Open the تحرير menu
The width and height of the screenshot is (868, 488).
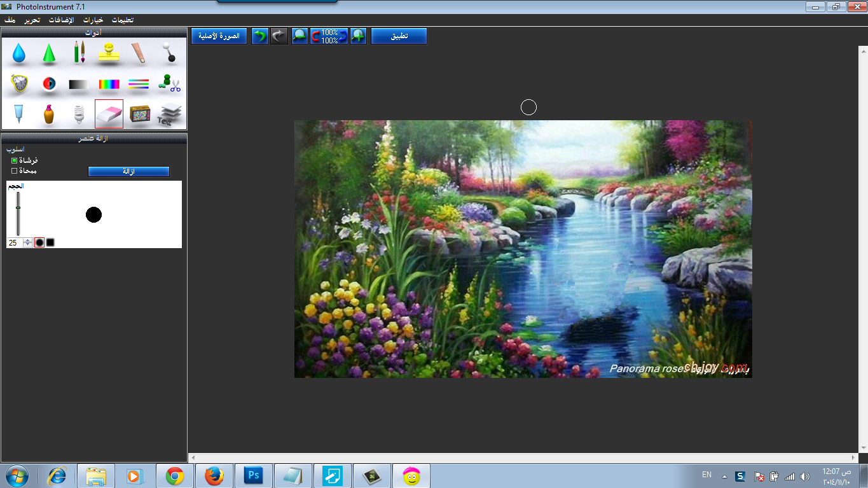pyautogui.click(x=32, y=20)
